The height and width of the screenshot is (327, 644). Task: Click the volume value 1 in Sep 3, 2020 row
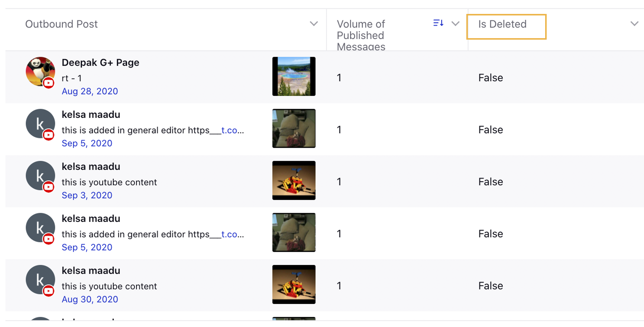[x=339, y=182]
